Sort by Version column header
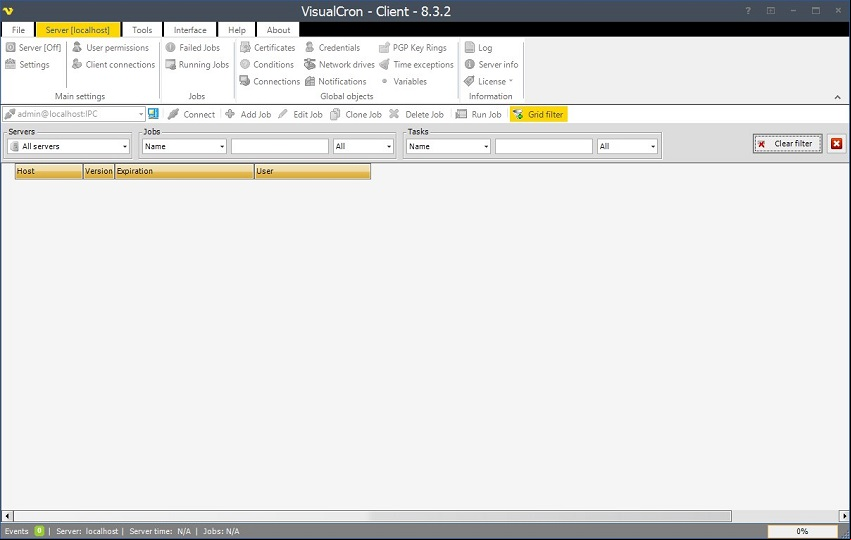The width and height of the screenshot is (851, 540). tap(99, 171)
